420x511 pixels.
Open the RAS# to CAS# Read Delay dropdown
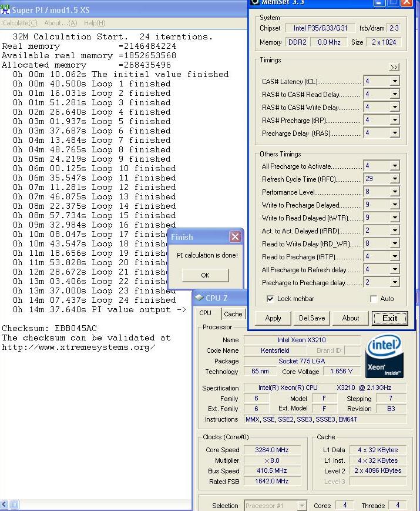pyautogui.click(x=395, y=94)
